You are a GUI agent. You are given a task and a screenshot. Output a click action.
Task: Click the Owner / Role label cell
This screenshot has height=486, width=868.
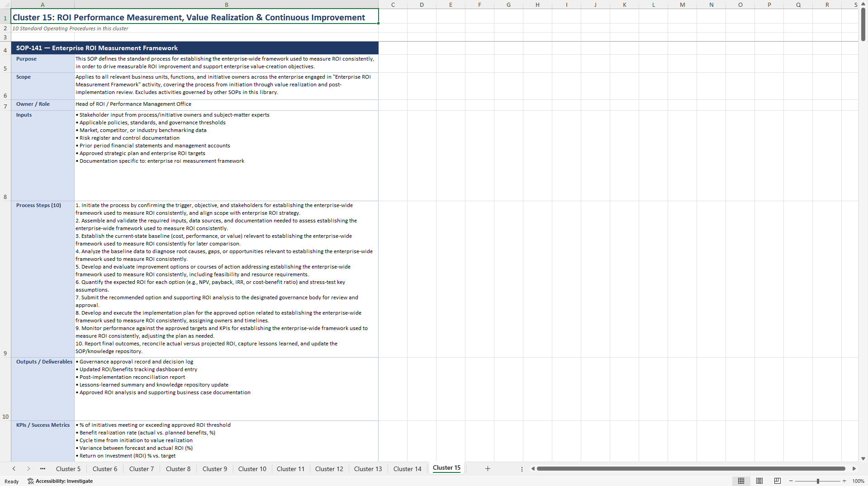[43, 104]
